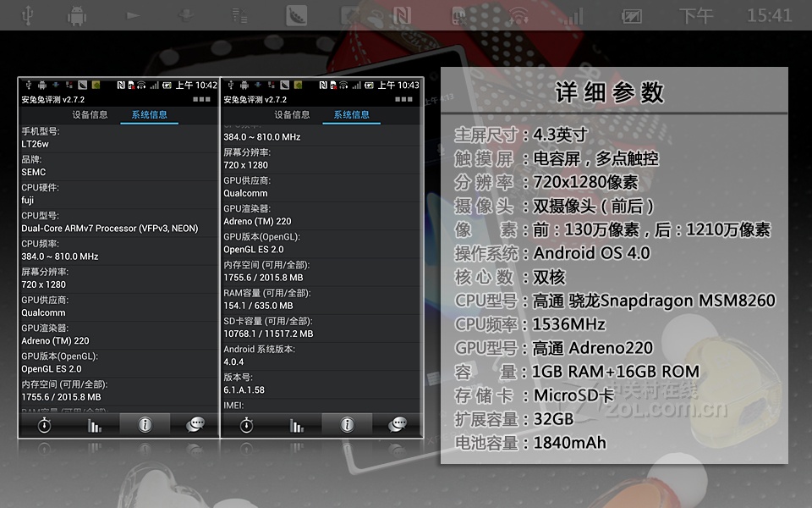The width and height of the screenshot is (812, 508).
Task: Click the bar chart icon in right phone
Action: pyautogui.click(x=296, y=425)
